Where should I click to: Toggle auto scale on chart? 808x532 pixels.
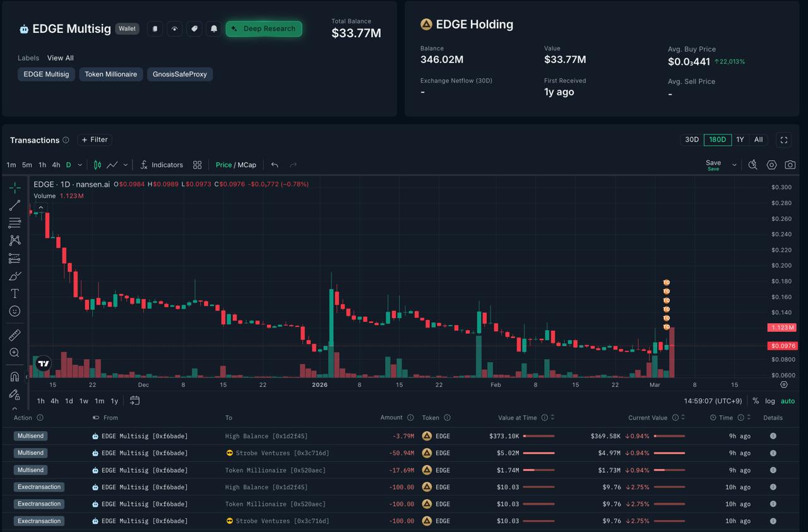pyautogui.click(x=788, y=401)
